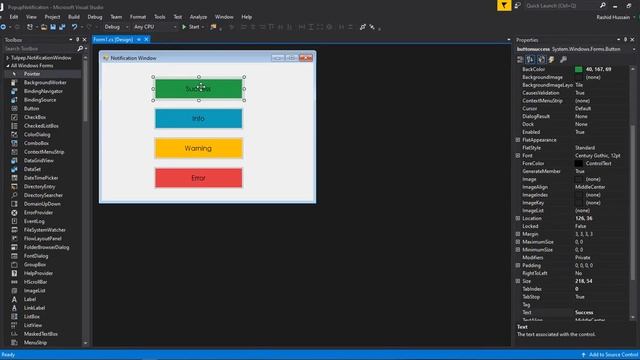
Task: Select the red Error button on form
Action: (x=199, y=178)
